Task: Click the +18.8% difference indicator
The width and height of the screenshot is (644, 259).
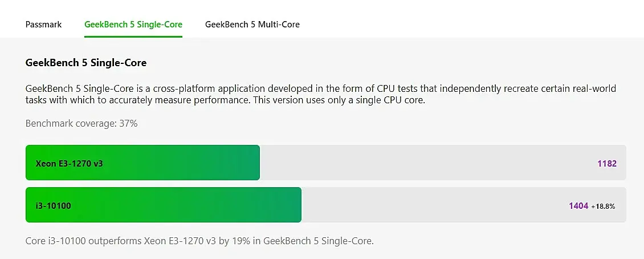Action: click(x=603, y=206)
